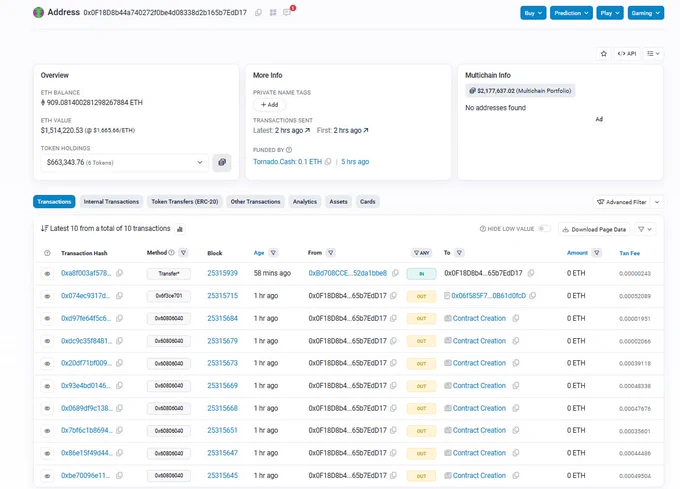Open the comments icon with red badge
Image resolution: width=680 pixels, height=489 pixels.
pos(287,12)
